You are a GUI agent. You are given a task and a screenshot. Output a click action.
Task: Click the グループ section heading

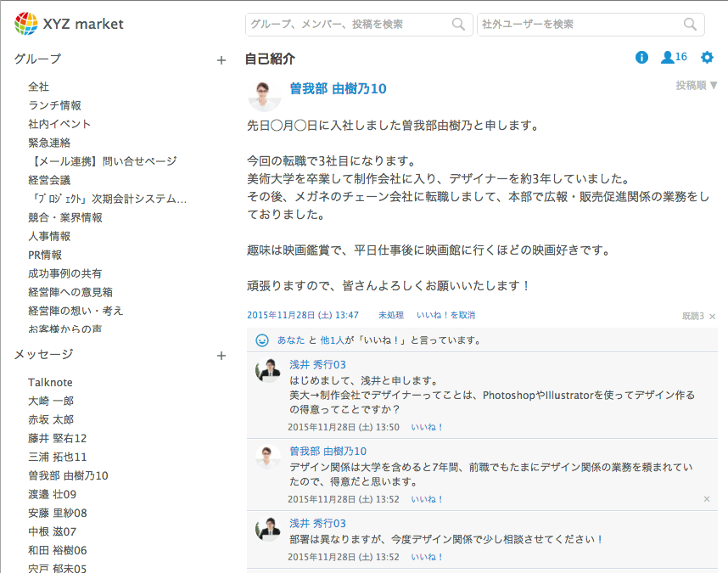pos(37,59)
